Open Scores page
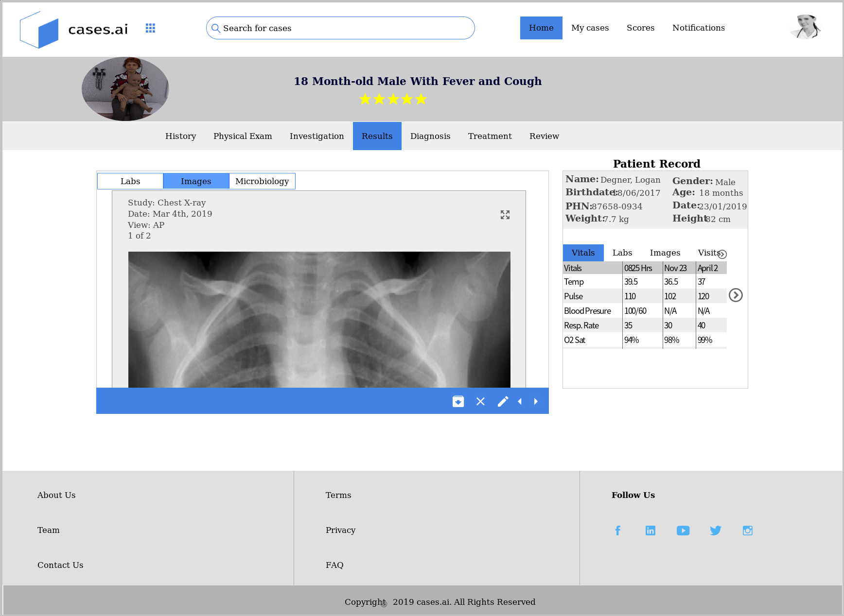The height and width of the screenshot is (616, 844). click(640, 28)
